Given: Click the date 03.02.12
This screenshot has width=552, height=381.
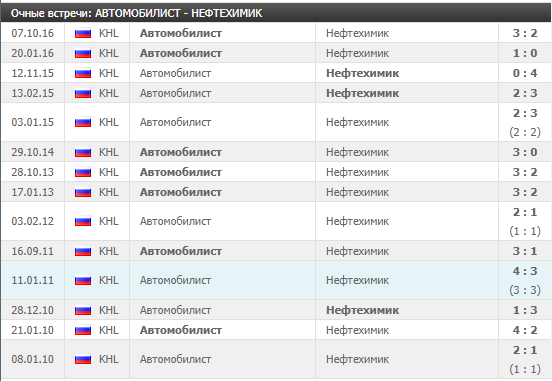Looking at the screenshot, I should [x=32, y=221].
